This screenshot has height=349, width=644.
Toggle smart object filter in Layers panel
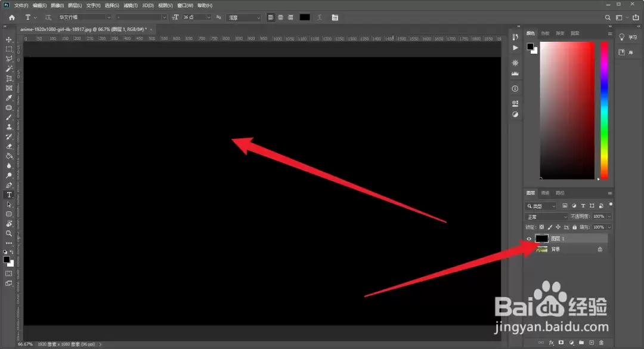[601, 206]
